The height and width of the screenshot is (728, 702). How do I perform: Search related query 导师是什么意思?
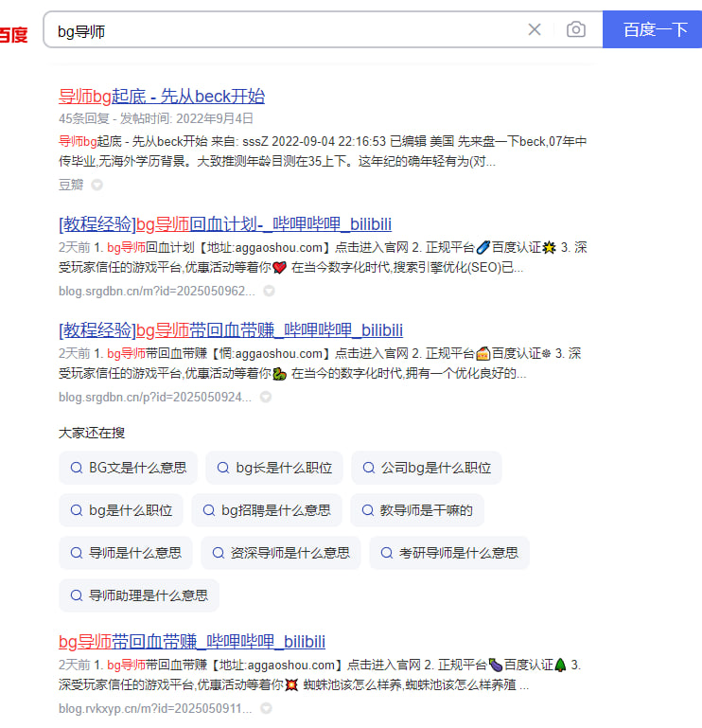point(126,553)
